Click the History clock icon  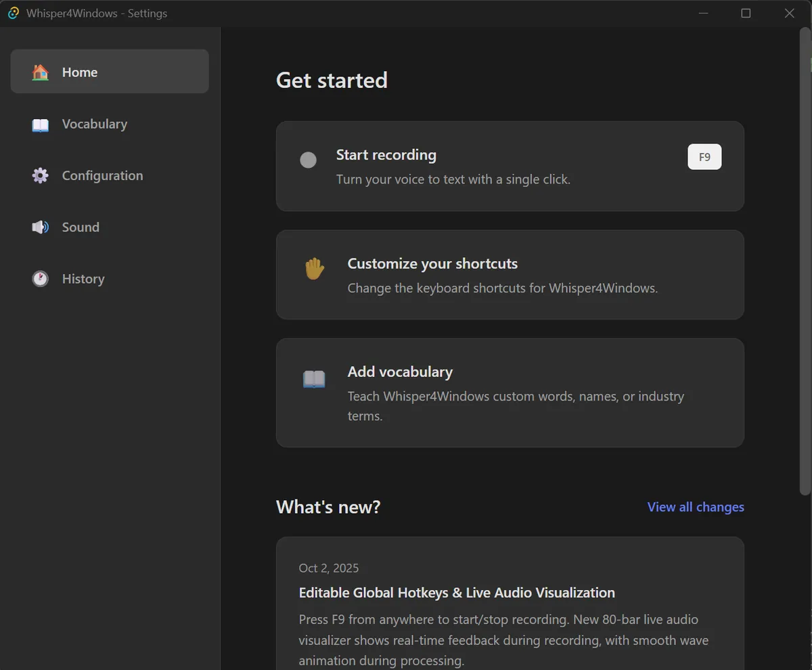(x=41, y=279)
